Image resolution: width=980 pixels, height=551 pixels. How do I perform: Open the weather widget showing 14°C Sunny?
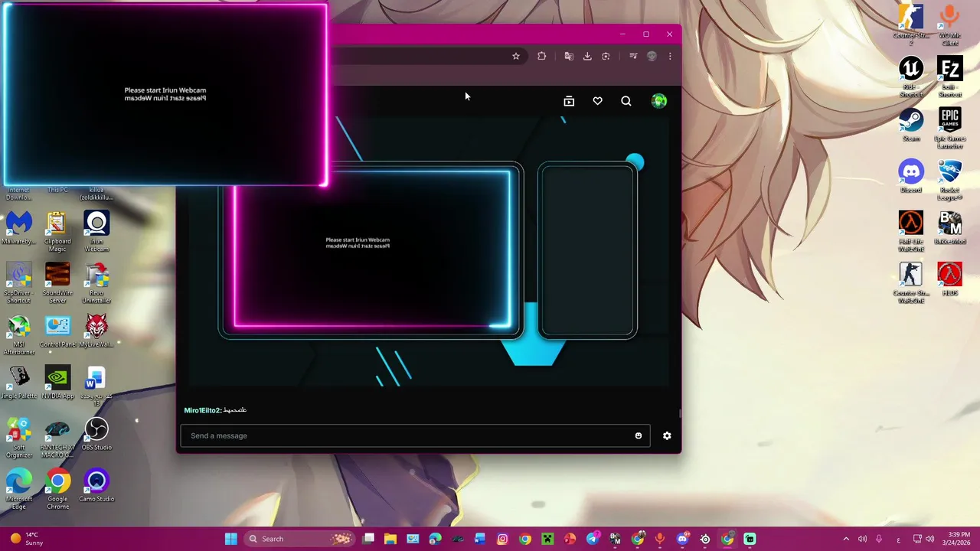[27, 539]
